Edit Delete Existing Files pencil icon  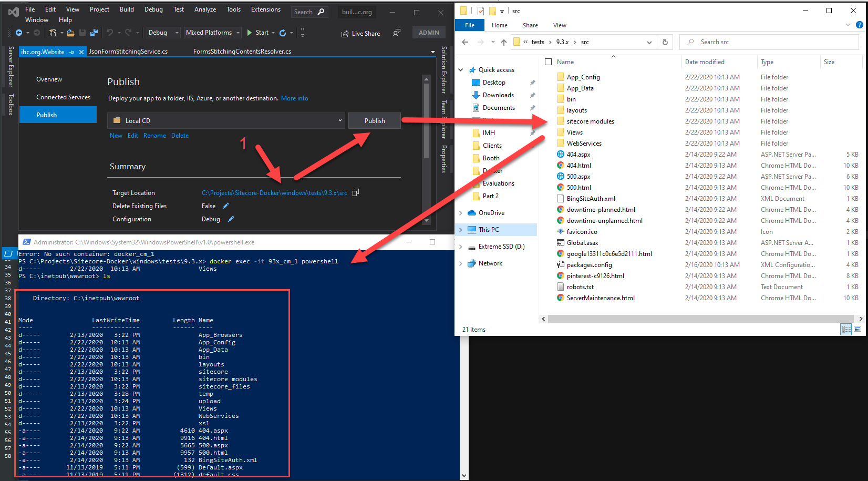coord(226,206)
